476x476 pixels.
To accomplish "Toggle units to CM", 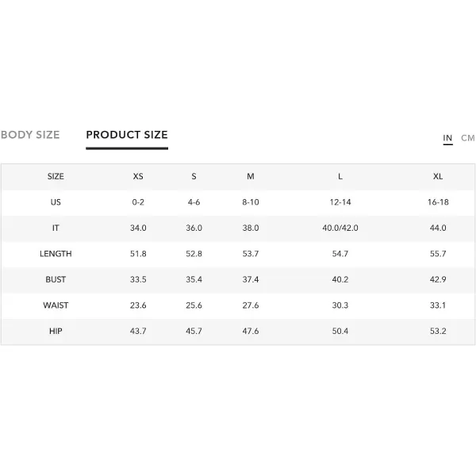I will [467, 138].
